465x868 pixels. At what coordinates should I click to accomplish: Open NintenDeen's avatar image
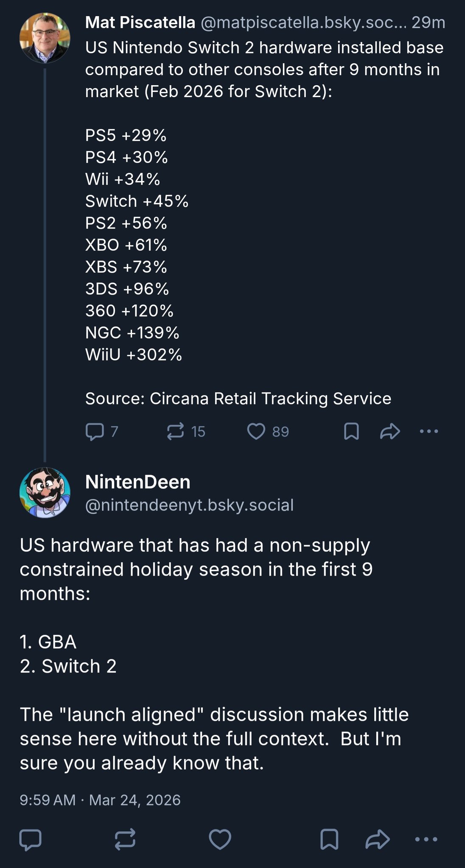pyautogui.click(x=45, y=492)
